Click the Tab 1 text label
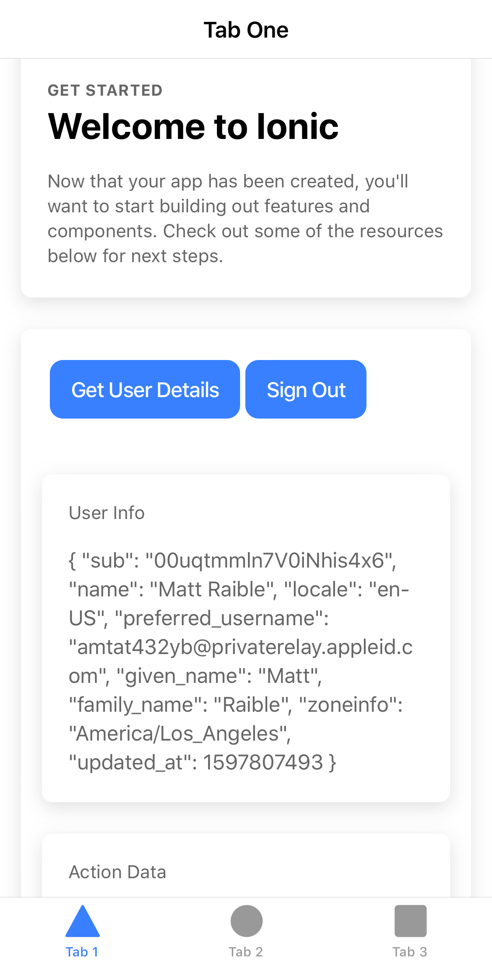This screenshot has height=980, width=492. pos(82,952)
